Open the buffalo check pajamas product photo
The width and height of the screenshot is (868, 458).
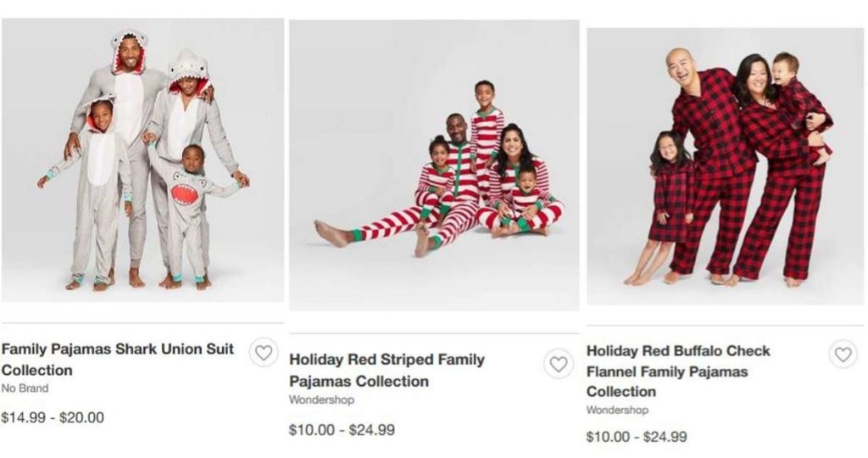click(725, 165)
